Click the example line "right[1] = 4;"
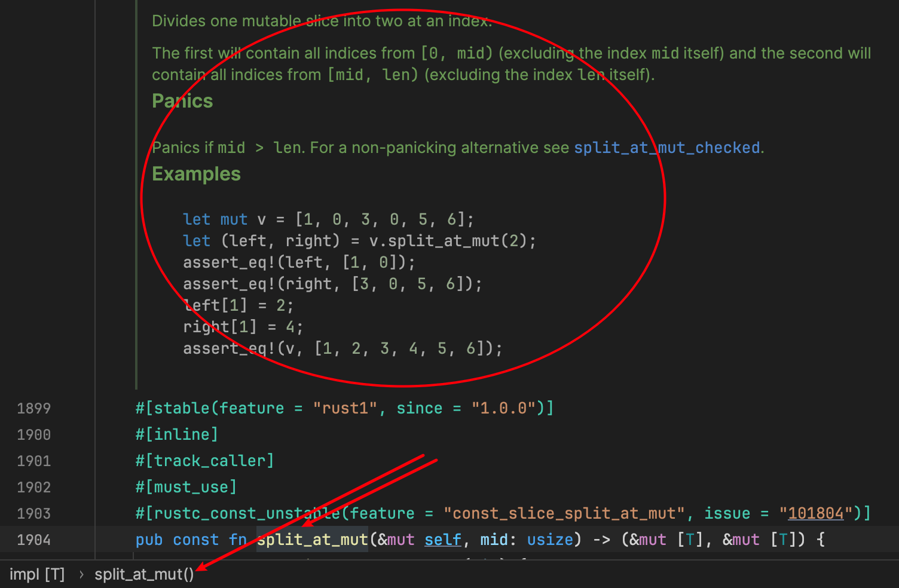899x588 pixels. (243, 327)
